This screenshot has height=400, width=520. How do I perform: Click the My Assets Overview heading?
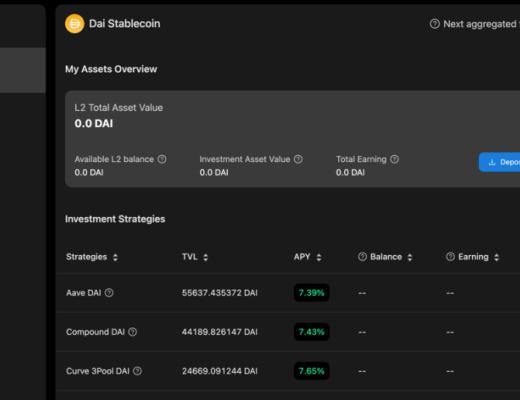click(111, 69)
